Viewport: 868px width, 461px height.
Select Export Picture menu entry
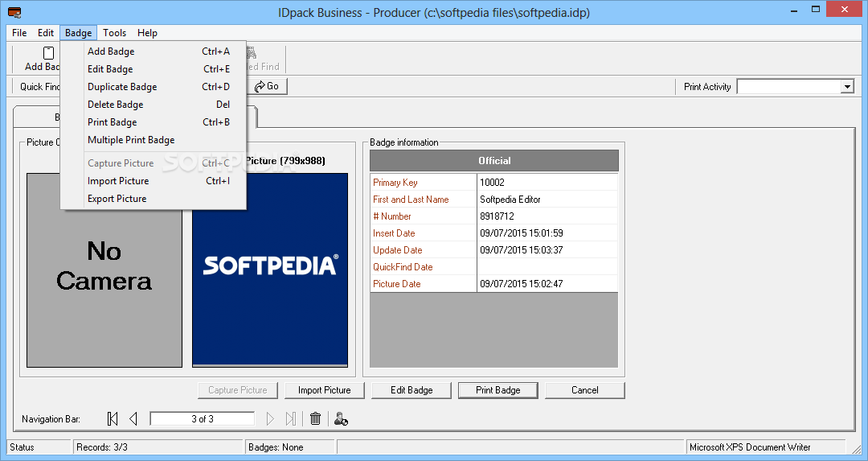click(x=154, y=199)
